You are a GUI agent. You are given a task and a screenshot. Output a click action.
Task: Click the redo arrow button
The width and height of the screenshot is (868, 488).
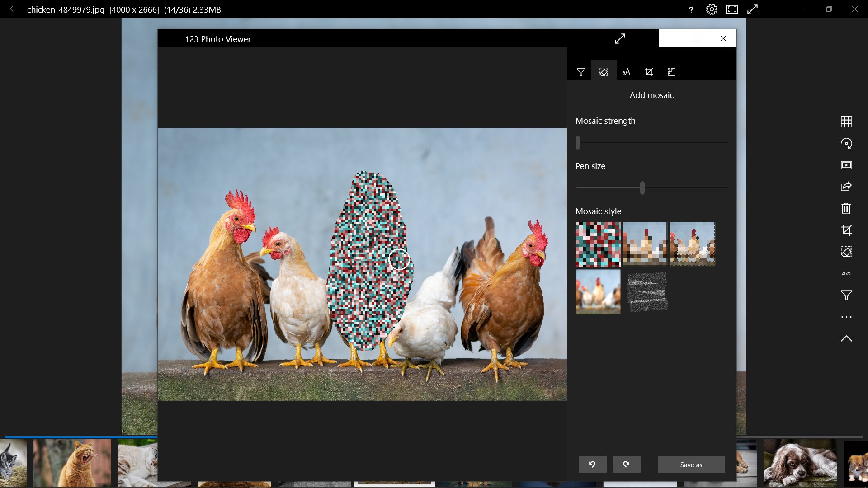coord(626,464)
